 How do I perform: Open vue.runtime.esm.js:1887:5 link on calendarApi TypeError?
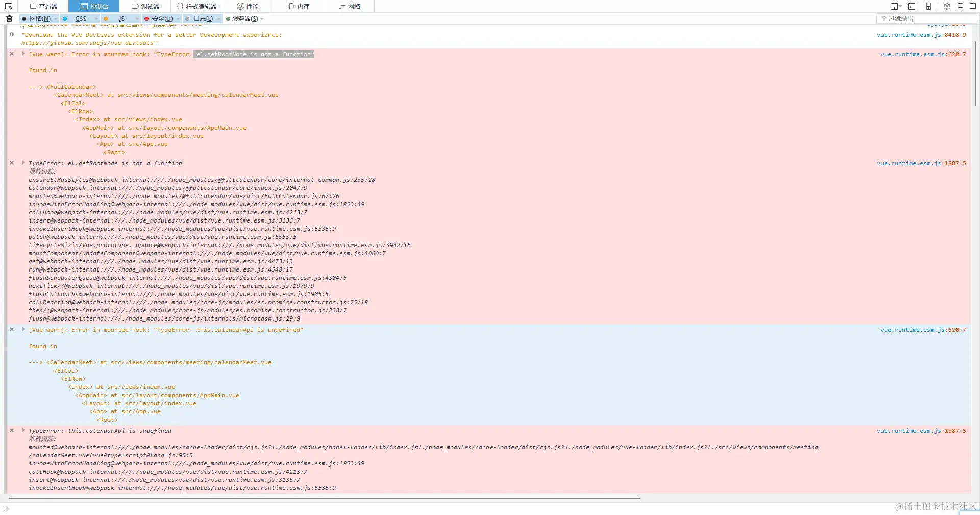tap(921, 431)
